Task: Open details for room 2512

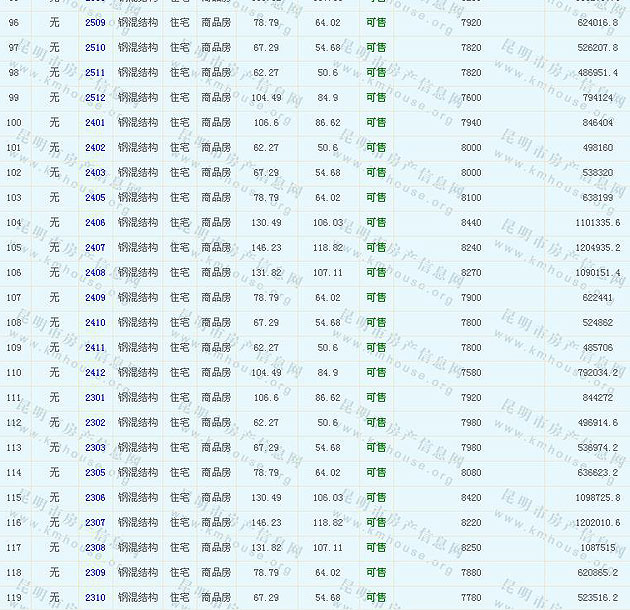Action: [x=95, y=97]
